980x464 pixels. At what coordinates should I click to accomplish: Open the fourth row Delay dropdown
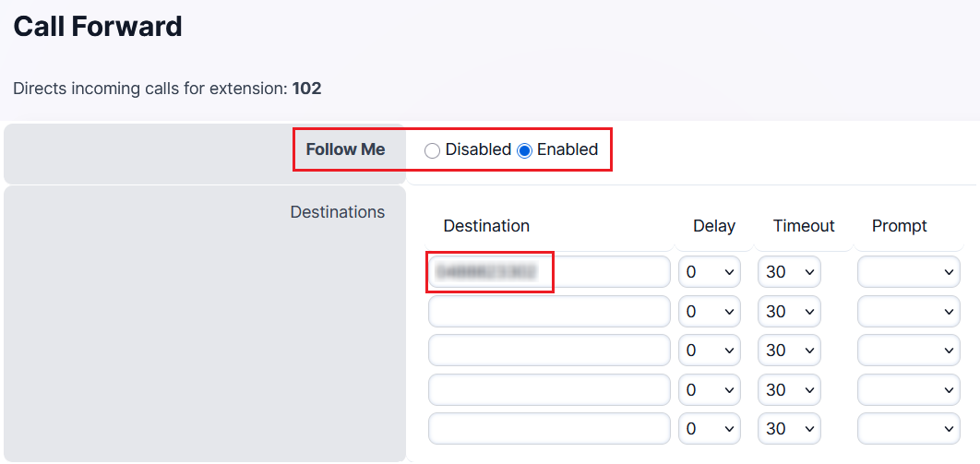710,390
